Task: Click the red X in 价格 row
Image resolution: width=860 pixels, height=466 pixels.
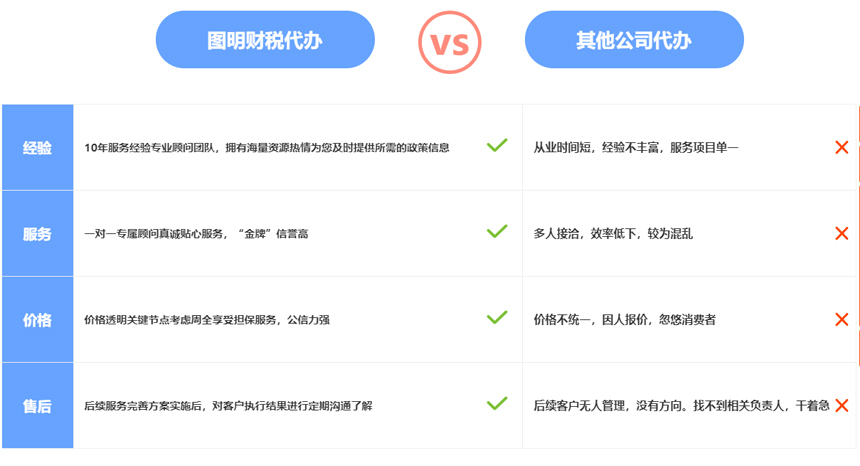Action: coord(841,320)
